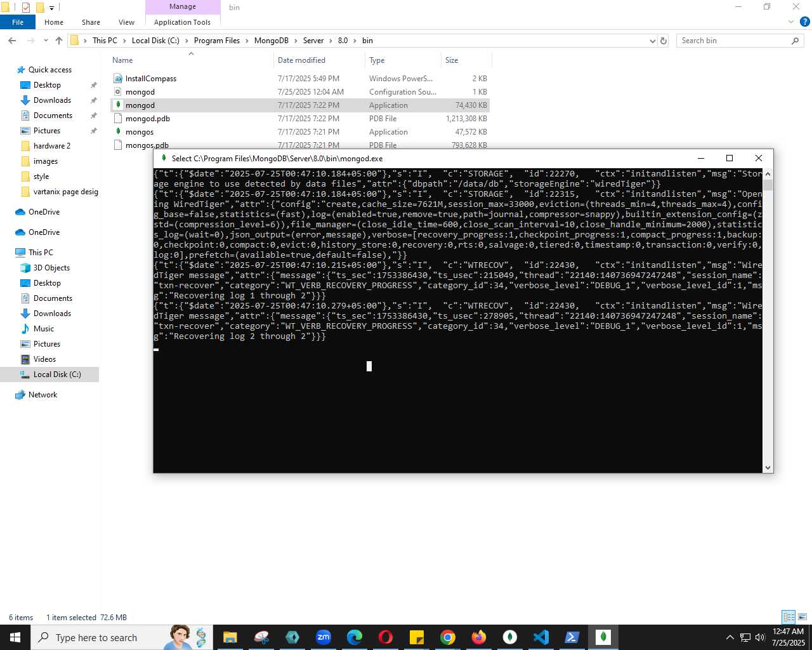Navigate to Server in the address bar
812x650 pixels.
coord(313,41)
